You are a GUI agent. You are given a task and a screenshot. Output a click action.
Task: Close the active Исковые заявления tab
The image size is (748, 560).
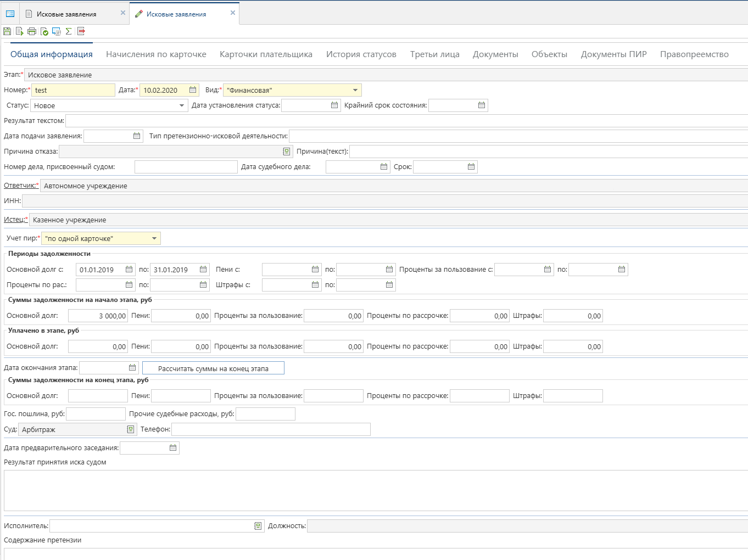(x=233, y=13)
